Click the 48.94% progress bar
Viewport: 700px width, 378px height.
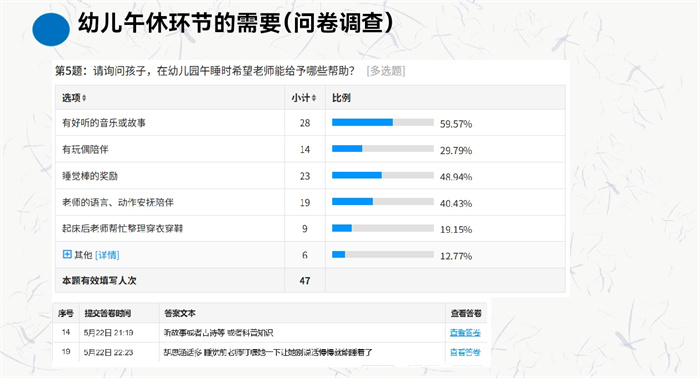[383, 175]
